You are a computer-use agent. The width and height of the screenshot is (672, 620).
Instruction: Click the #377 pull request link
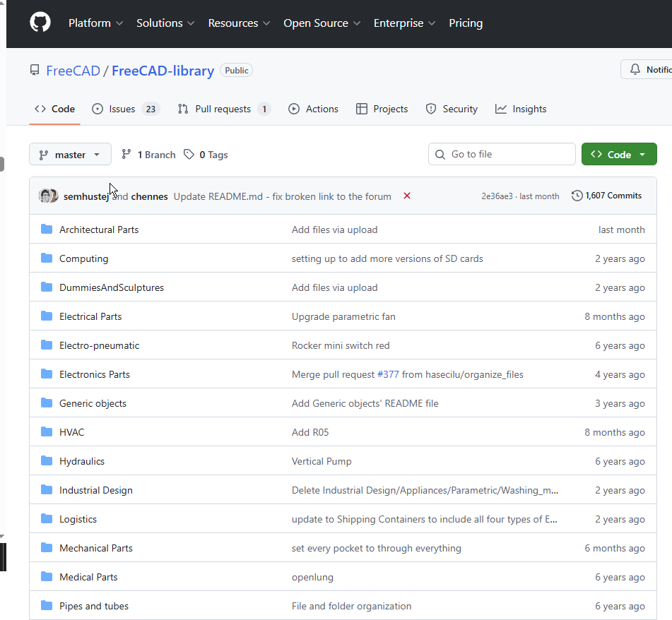(388, 374)
